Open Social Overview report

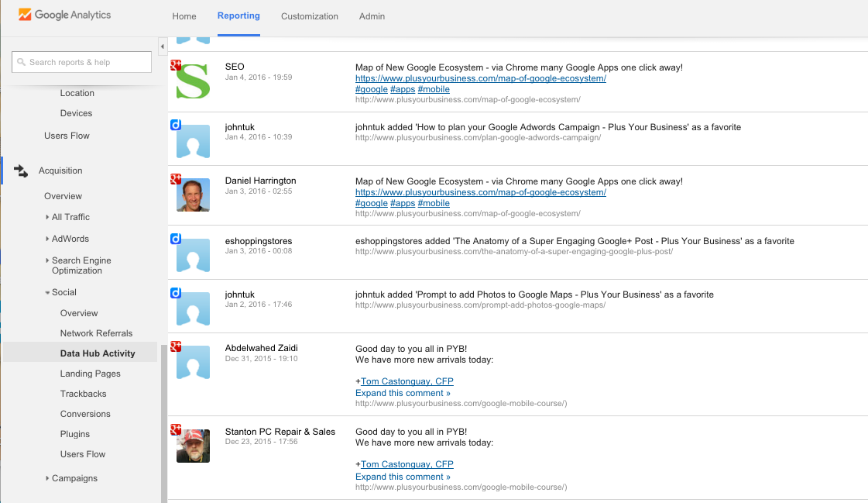click(79, 313)
